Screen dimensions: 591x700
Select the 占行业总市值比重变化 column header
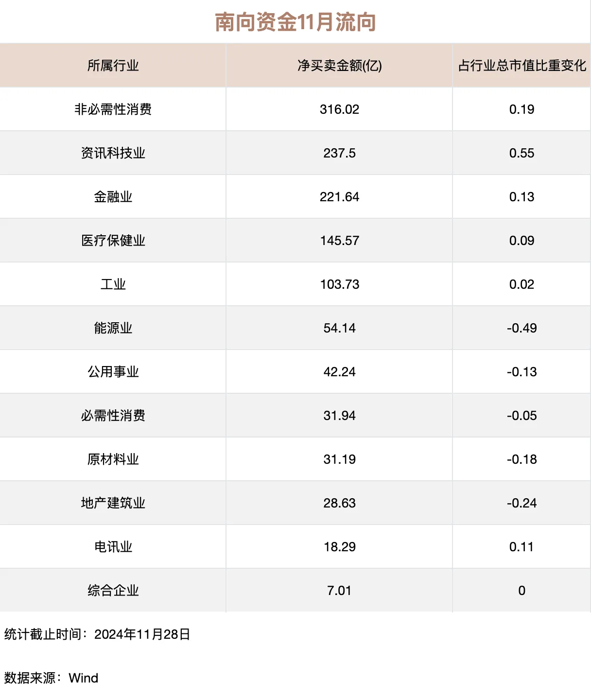coord(521,66)
